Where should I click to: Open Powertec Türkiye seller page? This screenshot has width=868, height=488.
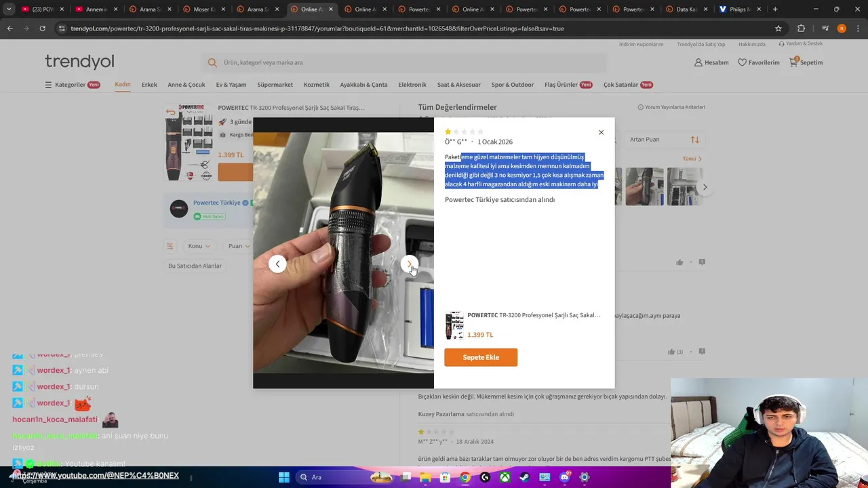(x=217, y=203)
